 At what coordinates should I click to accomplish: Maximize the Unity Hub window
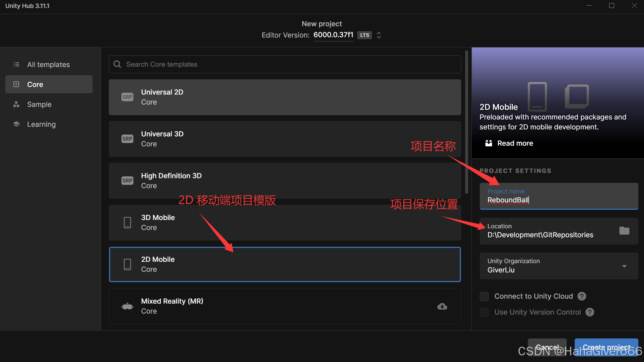pos(612,6)
